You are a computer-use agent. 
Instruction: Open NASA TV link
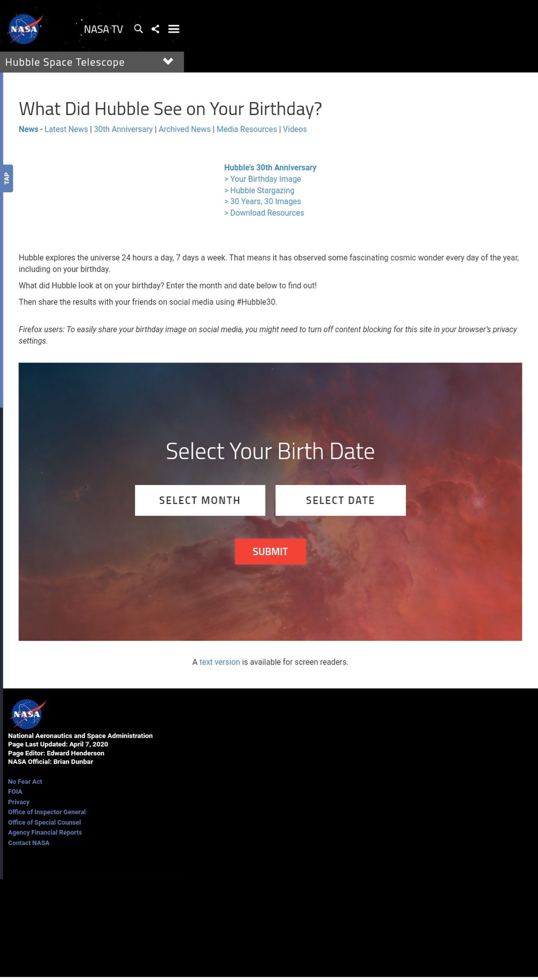click(103, 30)
